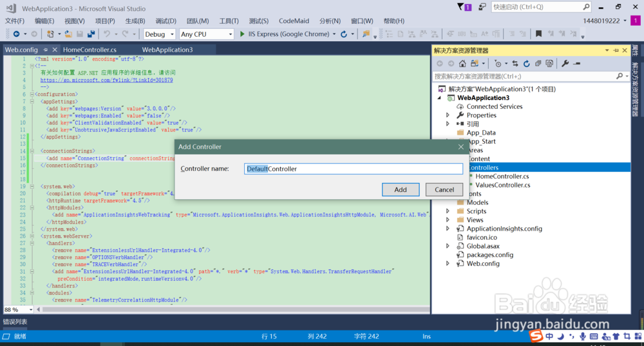644x346 pixels.
Task: Open the 编辑(E) menu
Action: pyautogui.click(x=44, y=21)
